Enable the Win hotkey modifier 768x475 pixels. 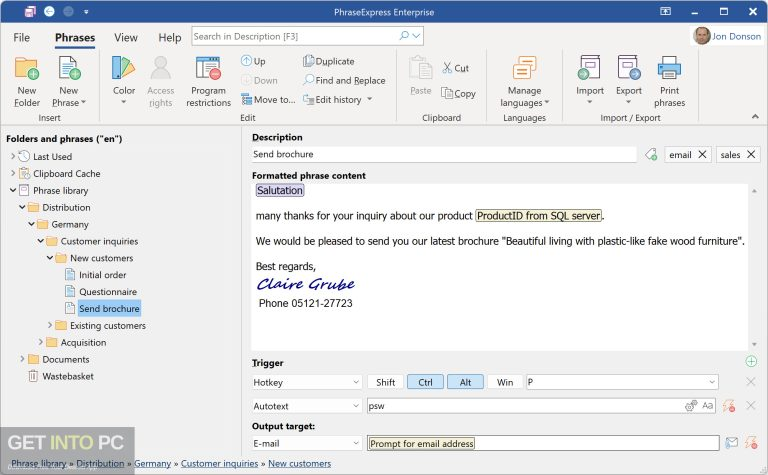point(505,382)
